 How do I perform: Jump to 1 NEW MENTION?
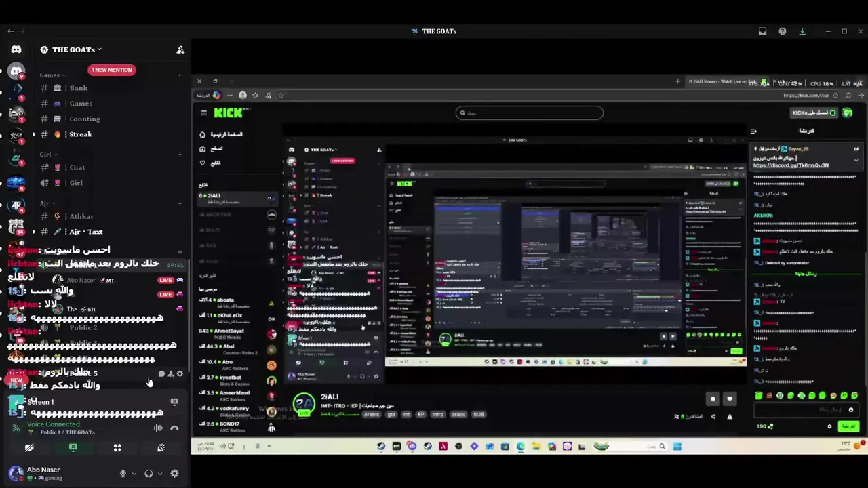(112, 70)
